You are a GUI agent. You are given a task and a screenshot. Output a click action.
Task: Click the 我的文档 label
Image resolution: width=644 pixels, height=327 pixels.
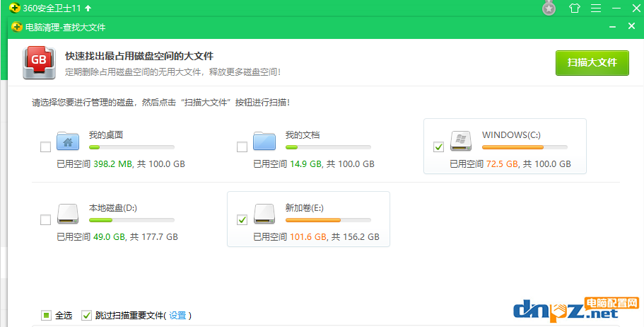click(303, 135)
